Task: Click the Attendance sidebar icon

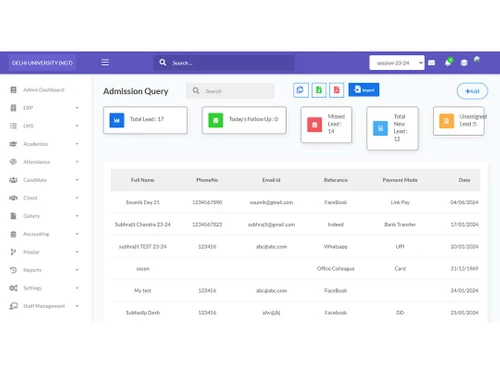Action: click(13, 162)
